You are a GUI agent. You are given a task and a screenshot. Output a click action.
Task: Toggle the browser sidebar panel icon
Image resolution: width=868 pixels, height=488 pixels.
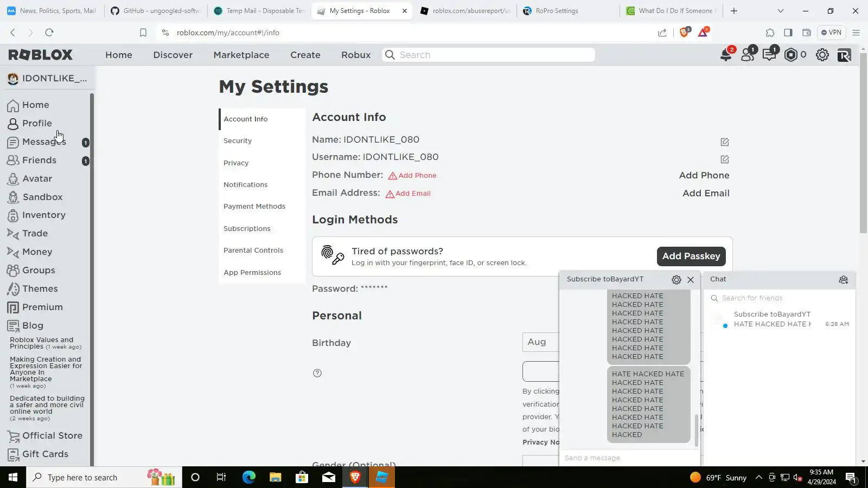[788, 33]
